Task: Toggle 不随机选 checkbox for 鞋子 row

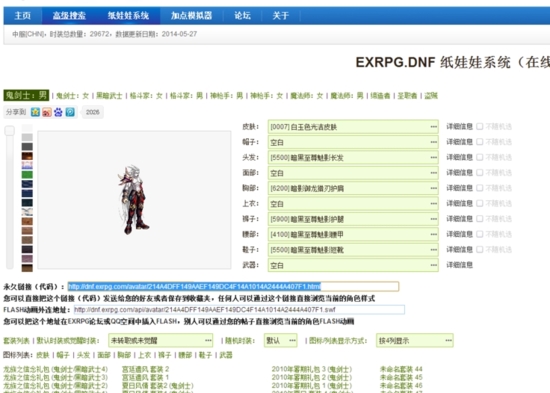Action: (479, 249)
